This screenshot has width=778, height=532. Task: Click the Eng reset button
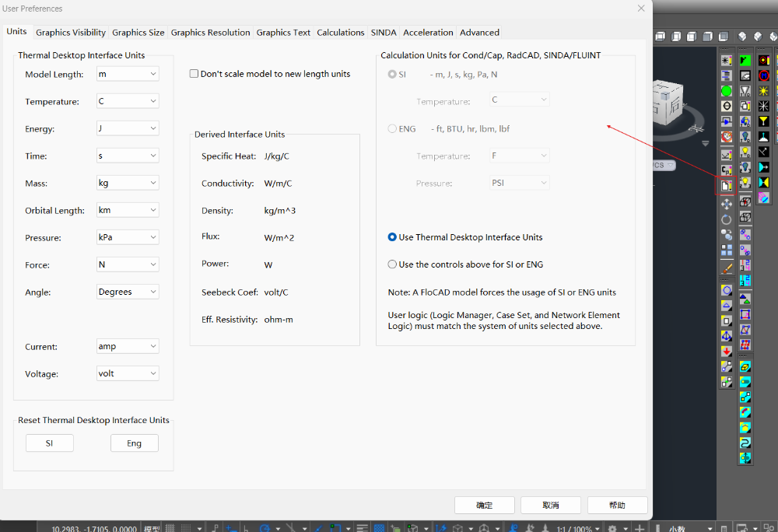(135, 443)
